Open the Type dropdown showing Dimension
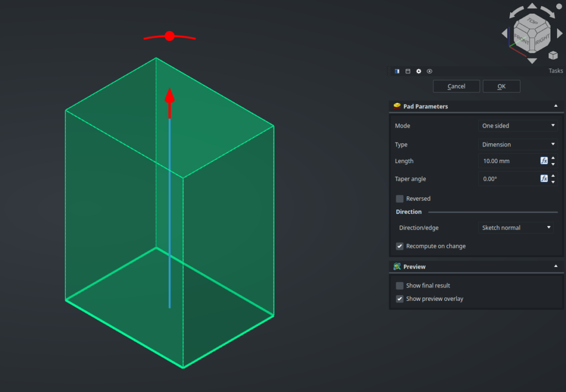Viewport: 566px width, 392px height. (518, 145)
